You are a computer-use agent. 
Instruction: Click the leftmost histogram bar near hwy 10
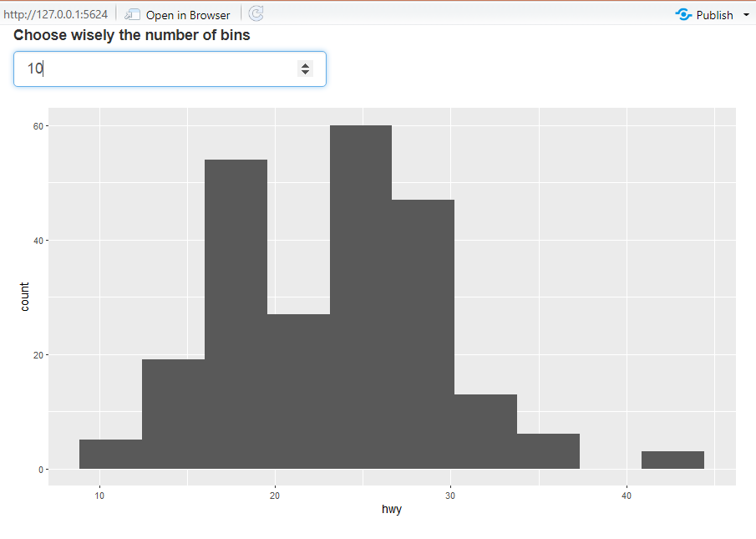(110, 454)
